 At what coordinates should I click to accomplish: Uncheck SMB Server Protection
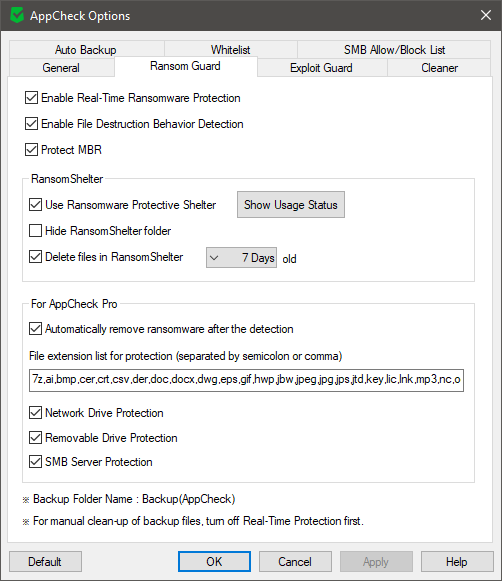[x=36, y=462]
